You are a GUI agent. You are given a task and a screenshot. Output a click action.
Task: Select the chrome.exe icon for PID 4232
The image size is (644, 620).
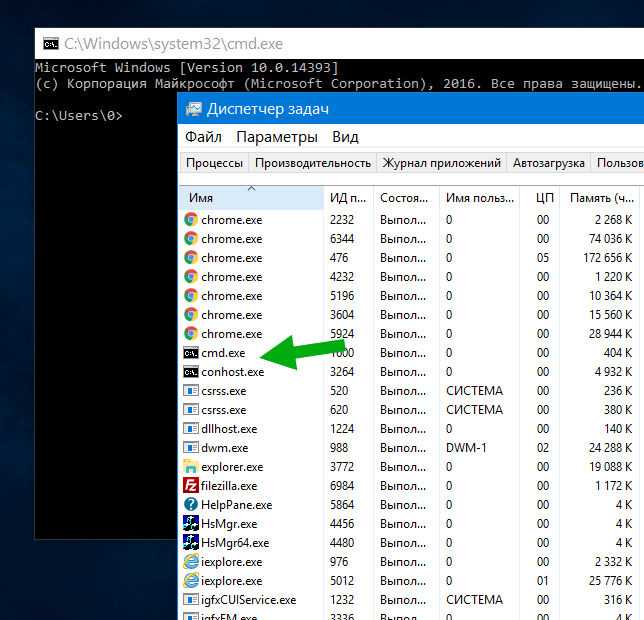coord(191,277)
